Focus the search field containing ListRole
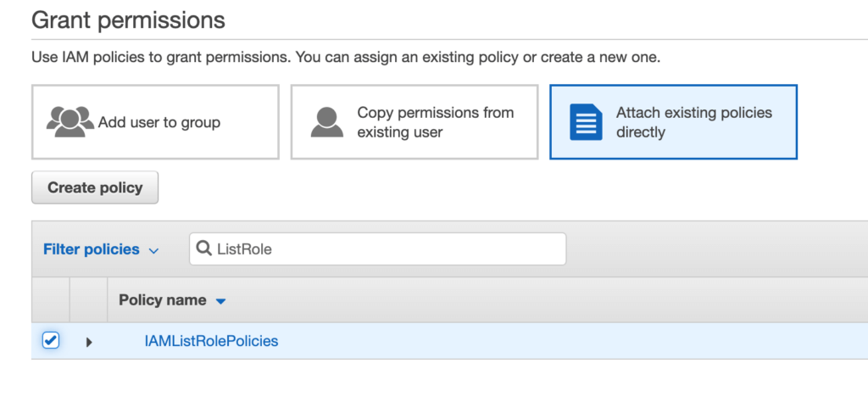The width and height of the screenshot is (868, 419). [x=381, y=249]
